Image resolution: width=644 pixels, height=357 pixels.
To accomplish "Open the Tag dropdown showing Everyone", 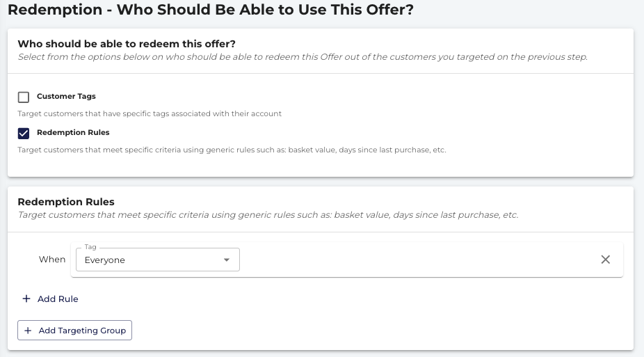I will [x=158, y=260].
